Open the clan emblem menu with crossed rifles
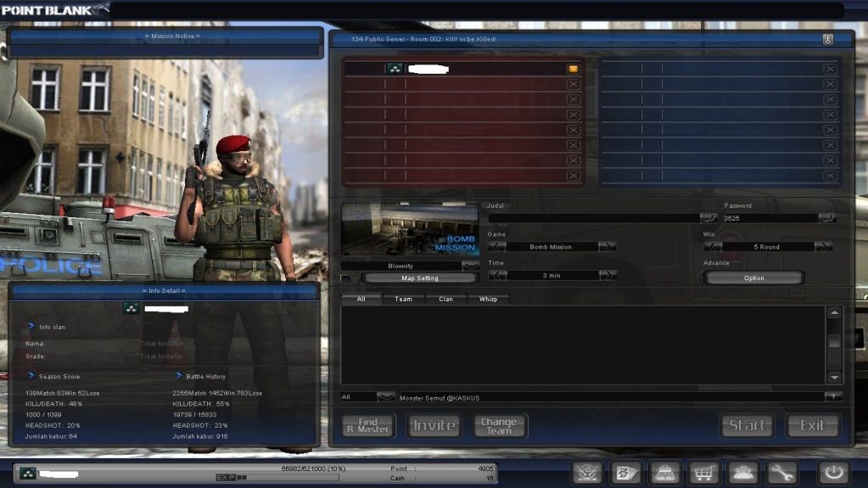This screenshot has width=868, height=488. 587,473
